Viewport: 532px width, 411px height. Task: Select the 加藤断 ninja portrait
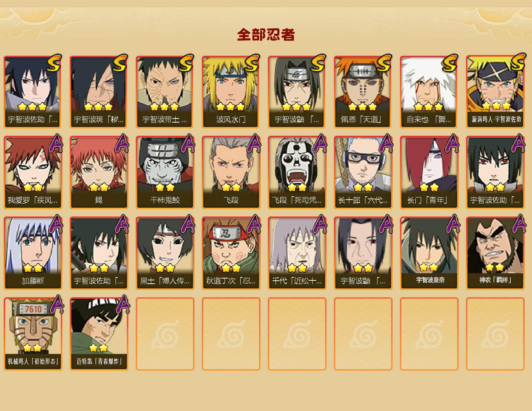coord(33,253)
